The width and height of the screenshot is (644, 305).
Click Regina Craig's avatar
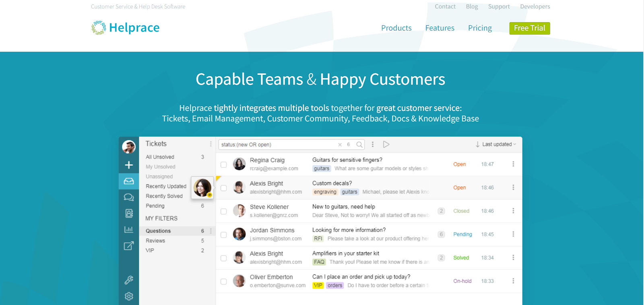point(239,164)
